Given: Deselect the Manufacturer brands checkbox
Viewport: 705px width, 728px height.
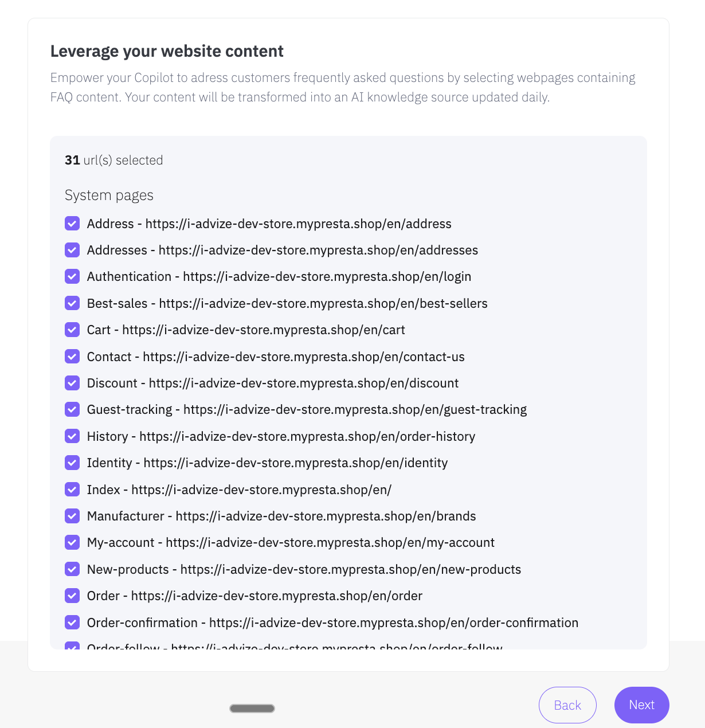Looking at the screenshot, I should pyautogui.click(x=72, y=516).
